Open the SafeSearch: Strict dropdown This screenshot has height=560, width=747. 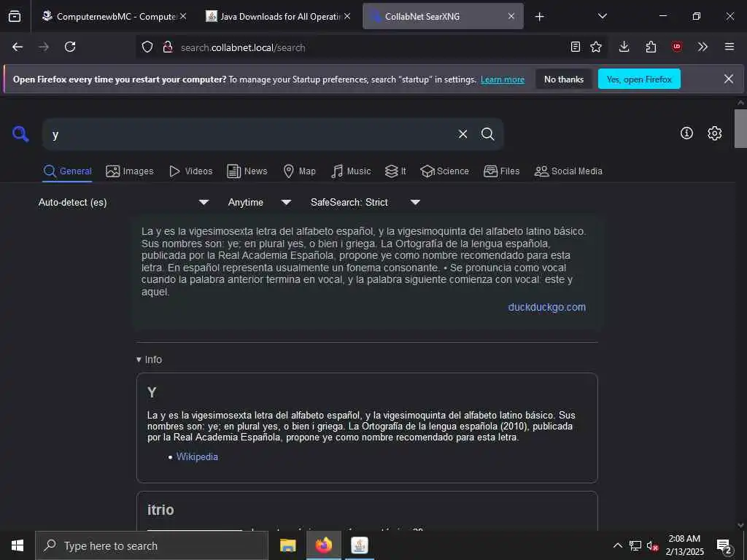coord(365,203)
